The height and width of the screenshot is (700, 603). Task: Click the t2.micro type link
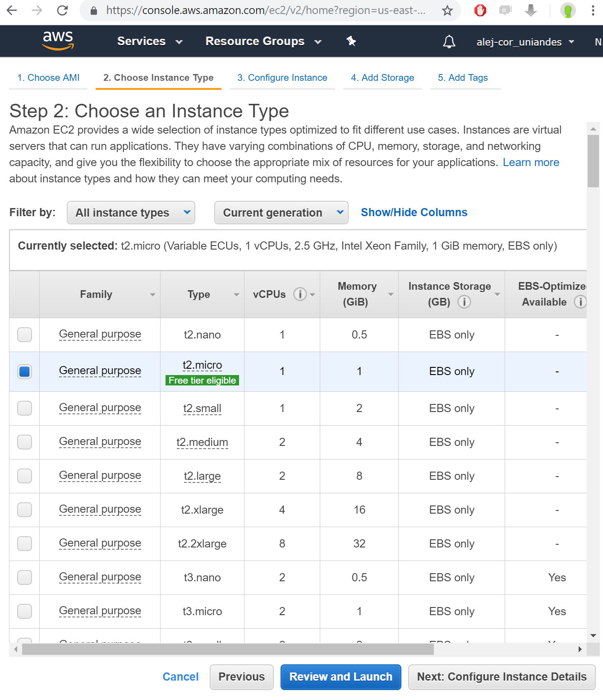202,365
